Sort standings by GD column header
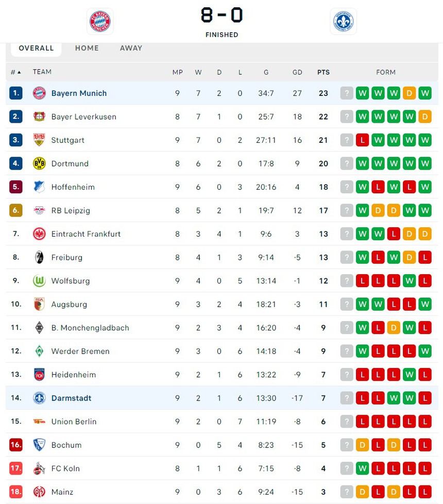443x504 pixels. tap(297, 72)
